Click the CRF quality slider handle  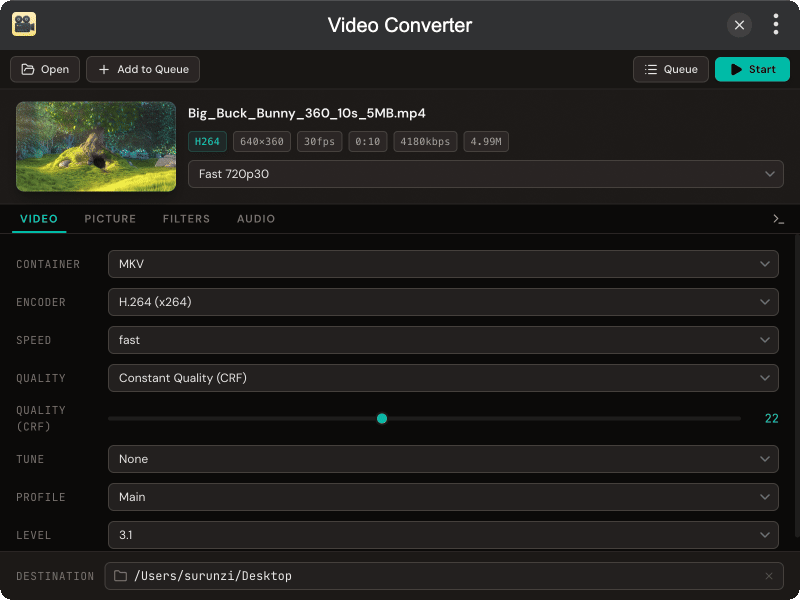point(382,419)
